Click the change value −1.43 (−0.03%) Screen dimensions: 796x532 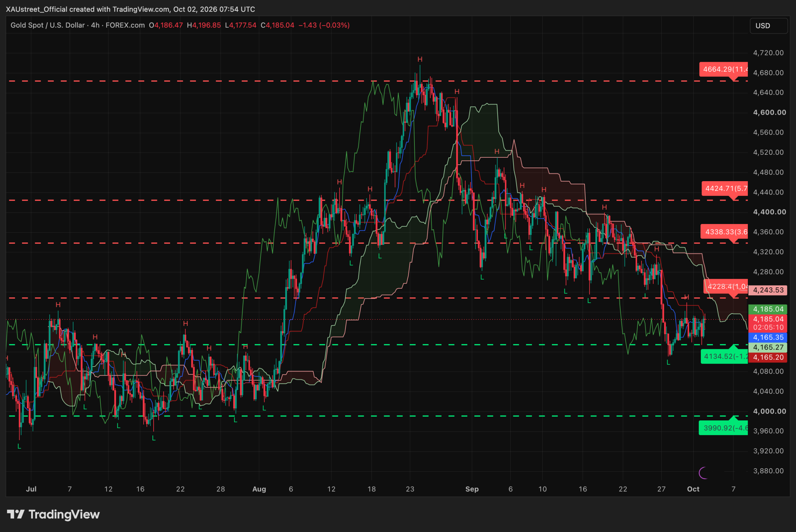tap(324, 25)
